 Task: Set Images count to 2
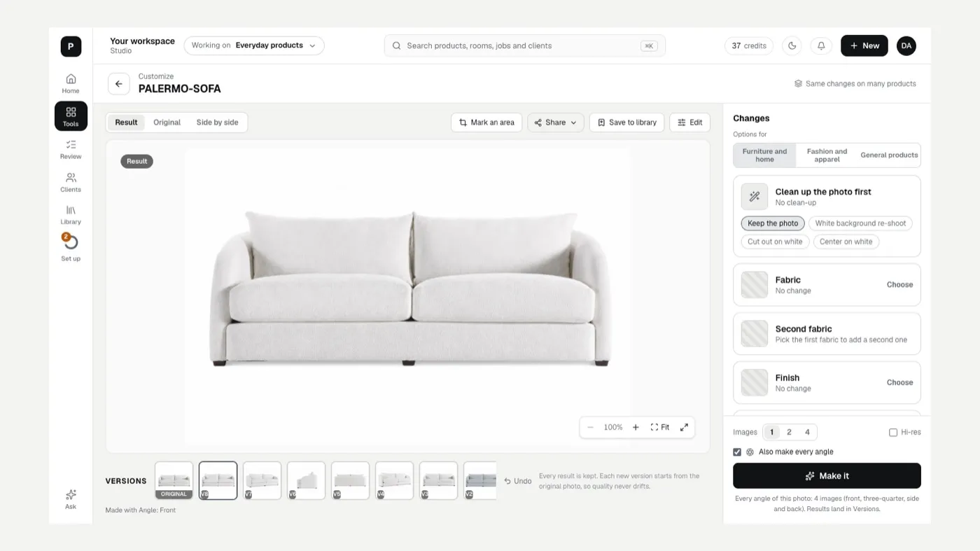(789, 432)
